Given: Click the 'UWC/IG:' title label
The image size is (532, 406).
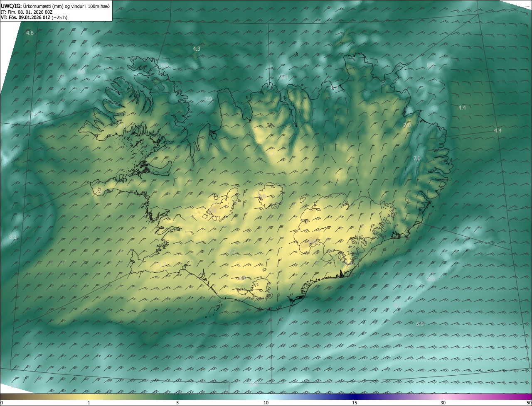Looking at the screenshot, I should point(11,6).
